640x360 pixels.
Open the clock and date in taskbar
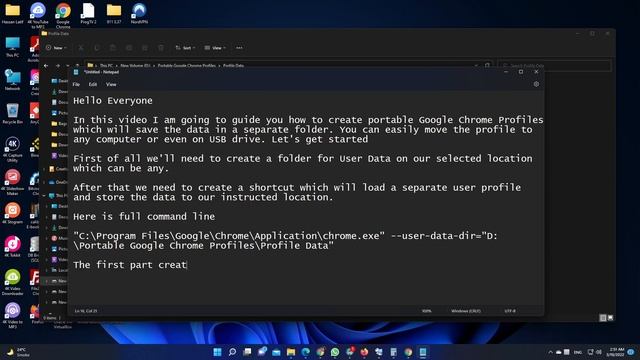point(616,352)
